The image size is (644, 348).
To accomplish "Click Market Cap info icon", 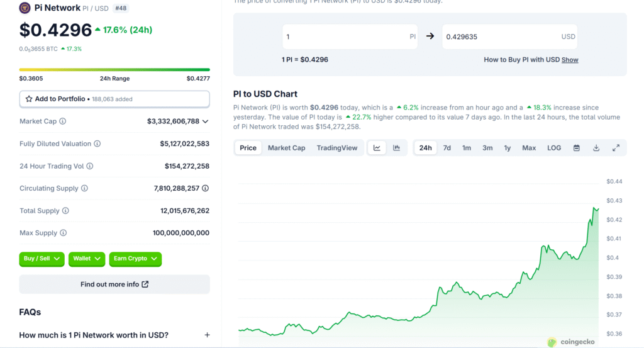I will tap(62, 121).
